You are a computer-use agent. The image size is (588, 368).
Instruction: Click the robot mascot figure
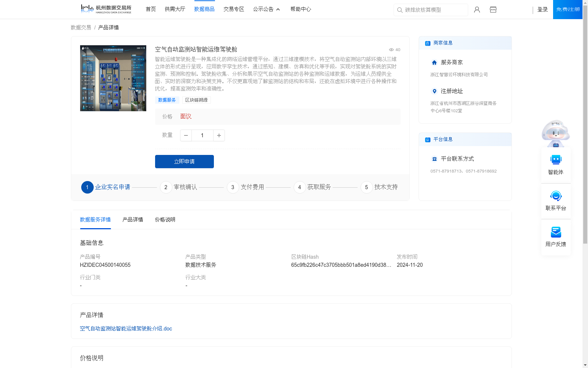[556, 133]
